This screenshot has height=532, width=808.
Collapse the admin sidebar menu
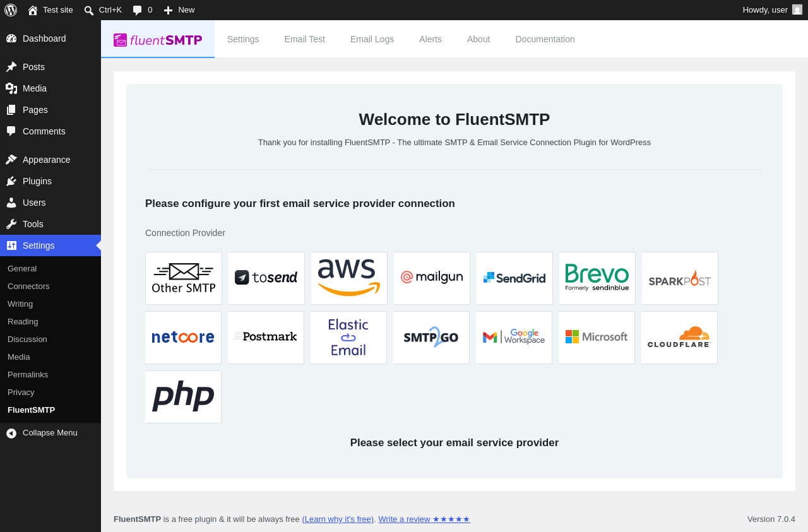50,433
